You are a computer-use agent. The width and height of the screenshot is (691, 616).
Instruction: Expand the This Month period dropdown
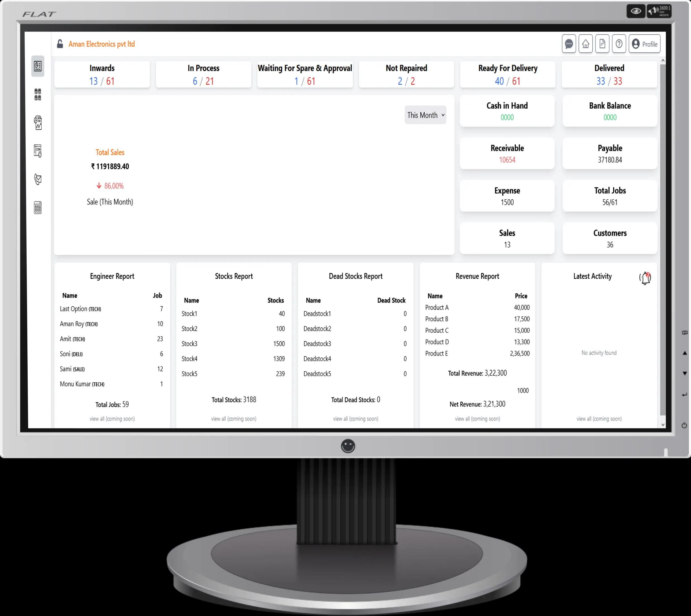425,115
